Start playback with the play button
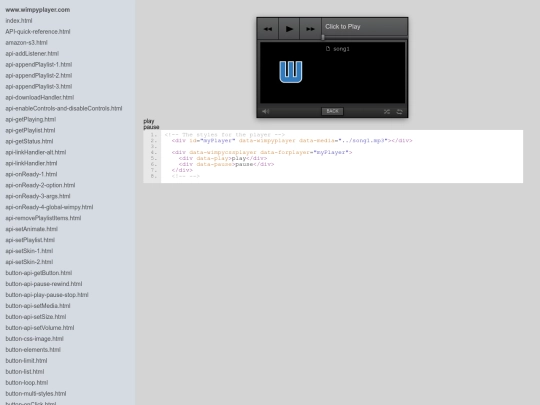Viewport: 540px width, 405px height. click(289, 29)
